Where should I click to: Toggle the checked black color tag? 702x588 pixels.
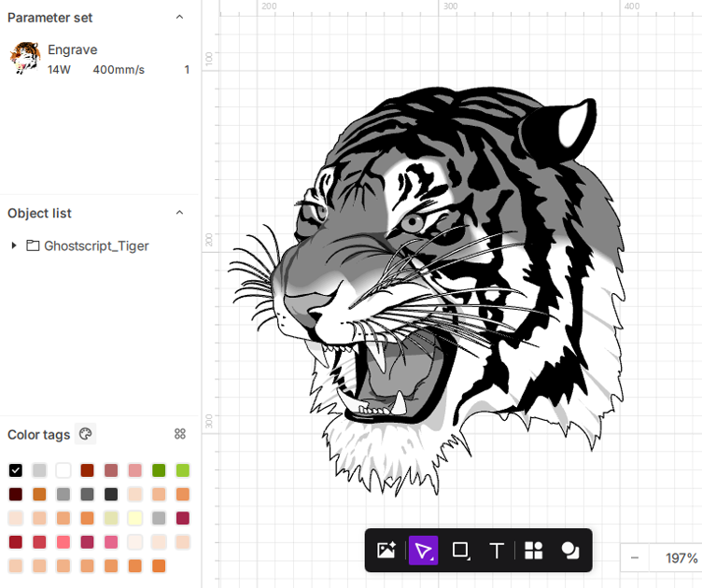(x=15, y=470)
